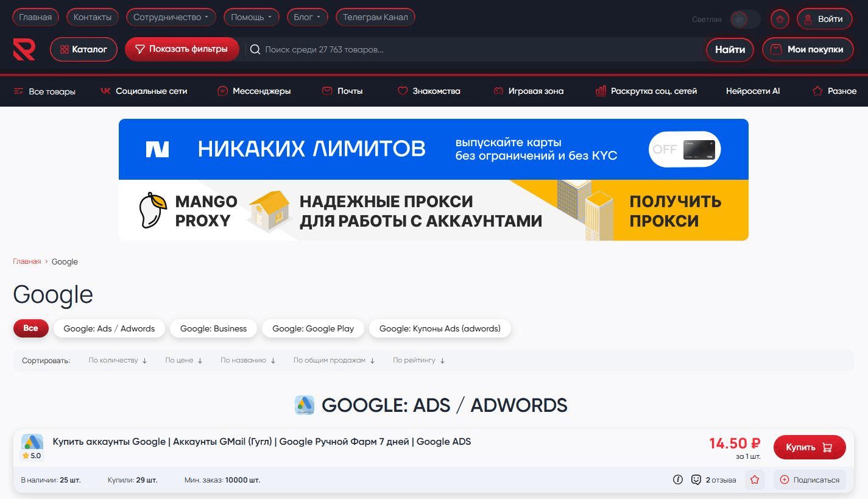The width and height of the screenshot is (868, 499).
Task: Click the Mango Proxy ПОЛУЧИТЬ ПРОКСИ banner
Action: pyautogui.click(x=434, y=210)
